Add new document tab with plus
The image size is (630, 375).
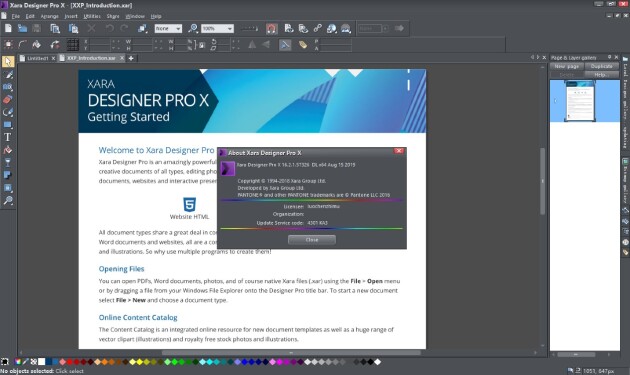point(131,58)
